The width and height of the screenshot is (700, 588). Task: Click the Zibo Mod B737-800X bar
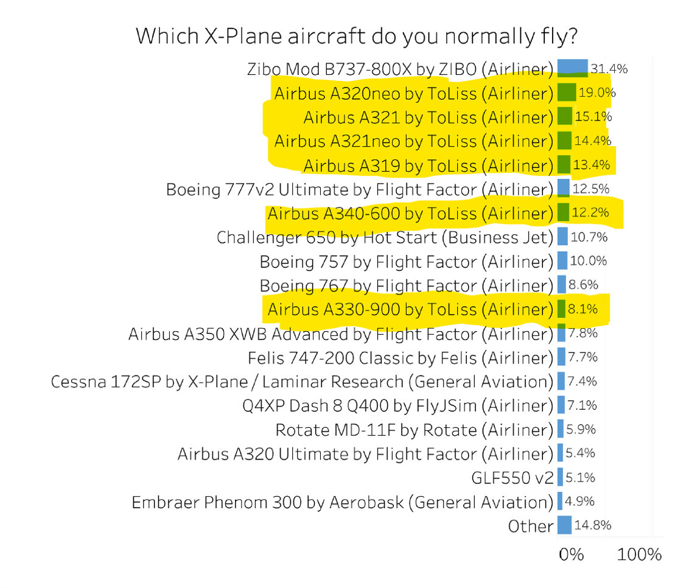click(x=572, y=68)
